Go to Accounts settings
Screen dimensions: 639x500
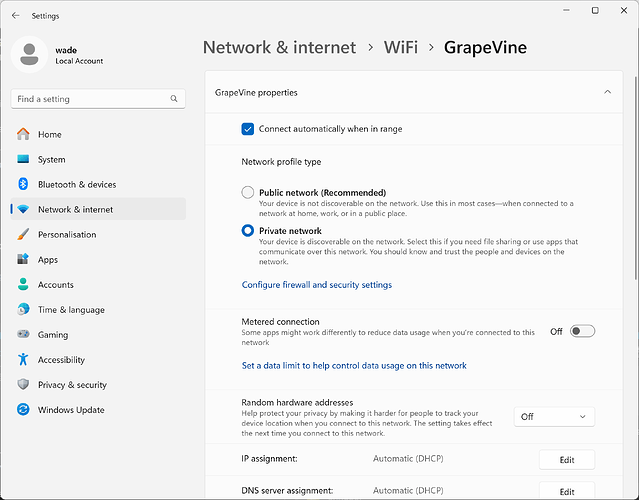pyautogui.click(x=98, y=284)
